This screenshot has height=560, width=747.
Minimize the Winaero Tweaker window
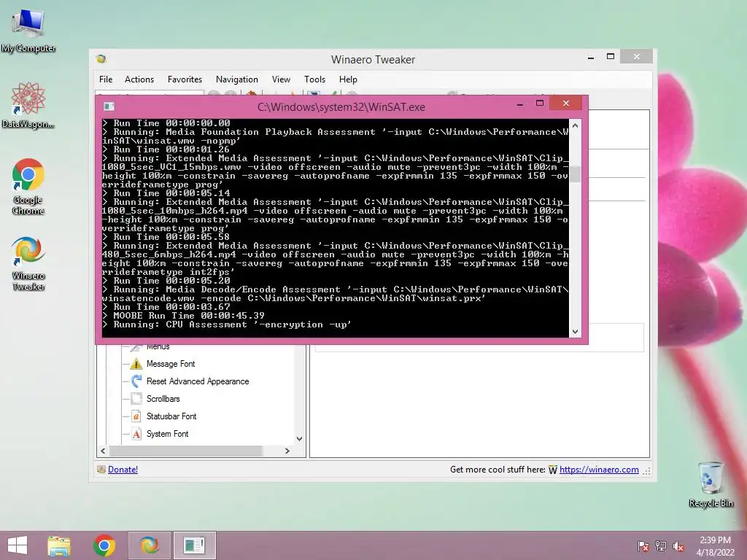point(591,57)
